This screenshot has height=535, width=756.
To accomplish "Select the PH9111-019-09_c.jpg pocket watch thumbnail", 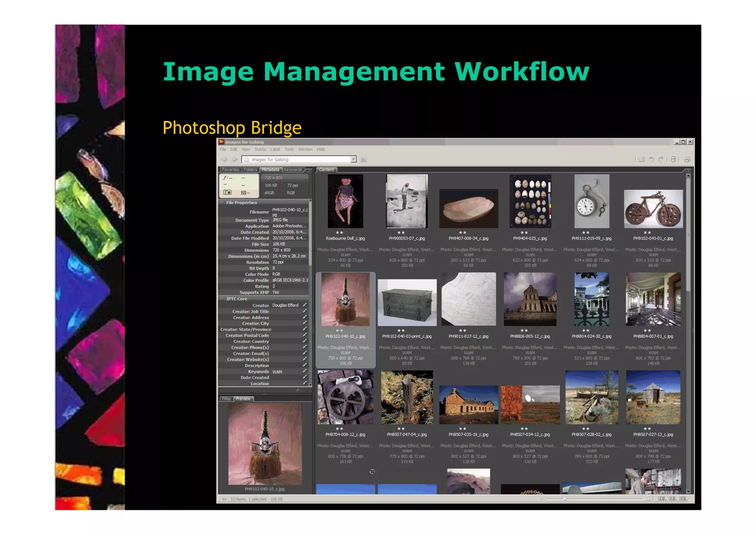I will tap(592, 201).
